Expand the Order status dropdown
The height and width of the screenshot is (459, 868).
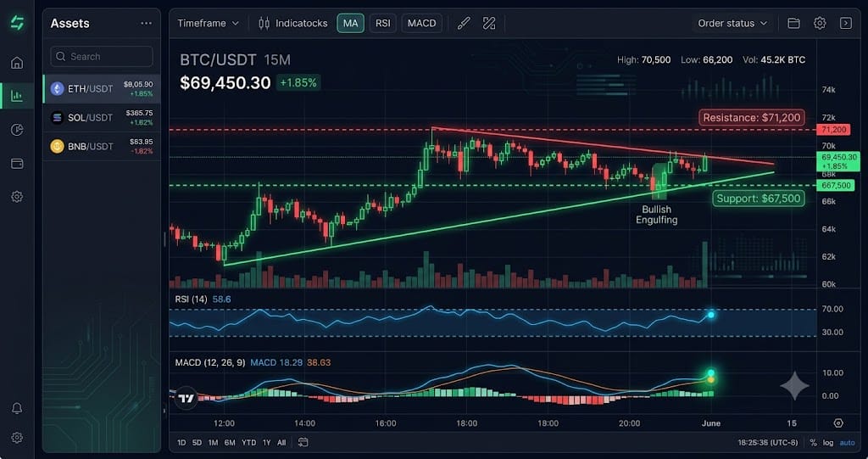point(732,23)
